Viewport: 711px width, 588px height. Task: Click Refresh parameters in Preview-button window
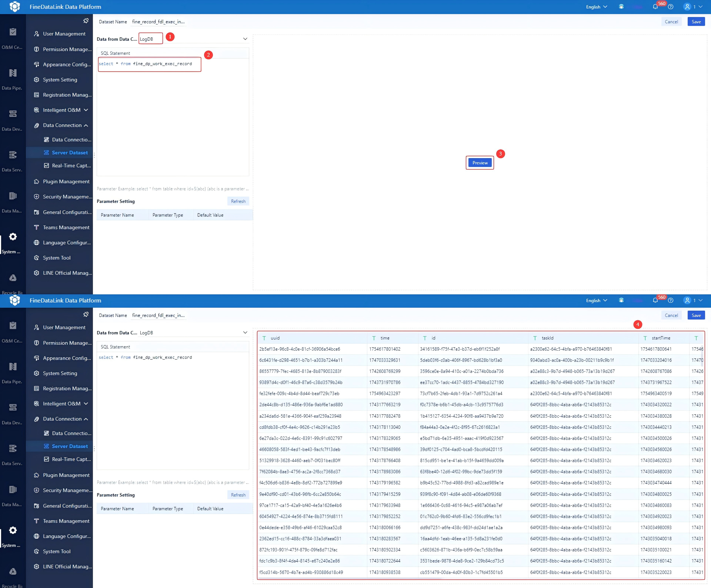pos(238,201)
